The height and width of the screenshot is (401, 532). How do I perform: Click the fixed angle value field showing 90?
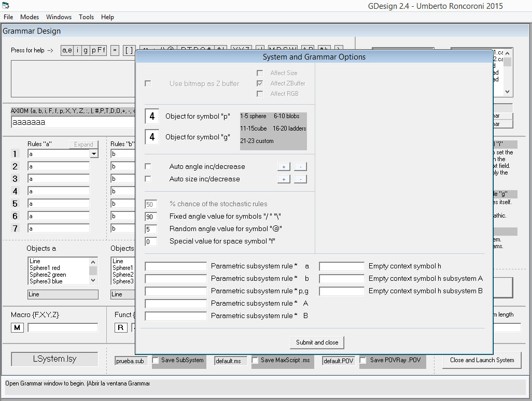(x=151, y=217)
